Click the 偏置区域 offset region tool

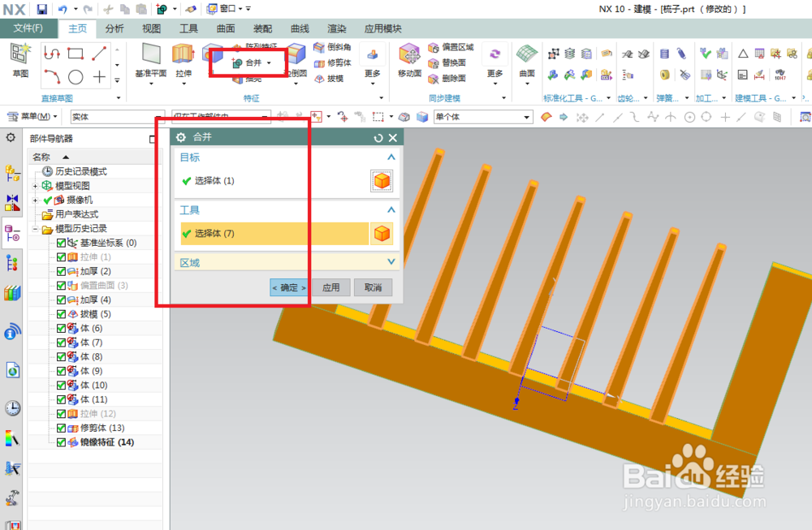(x=451, y=47)
